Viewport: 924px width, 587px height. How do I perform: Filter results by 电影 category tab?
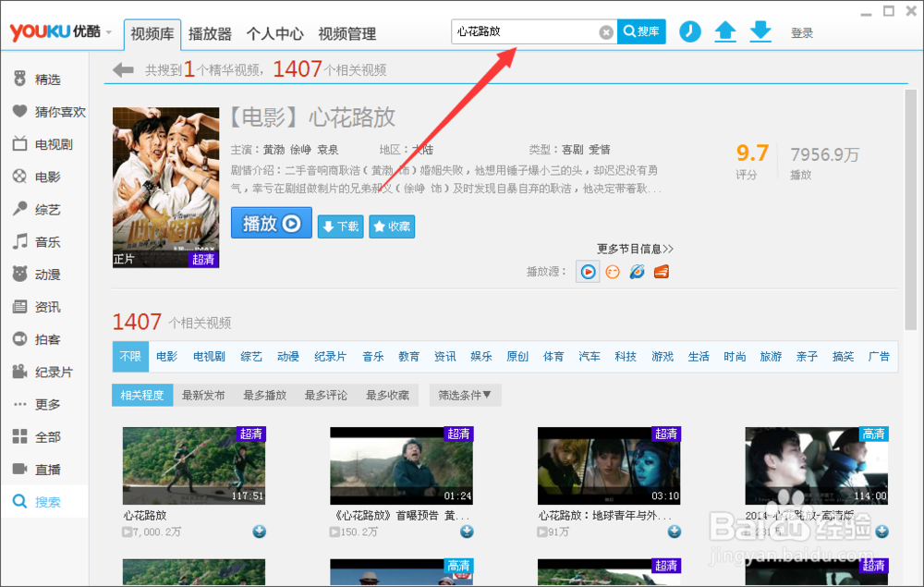166,357
